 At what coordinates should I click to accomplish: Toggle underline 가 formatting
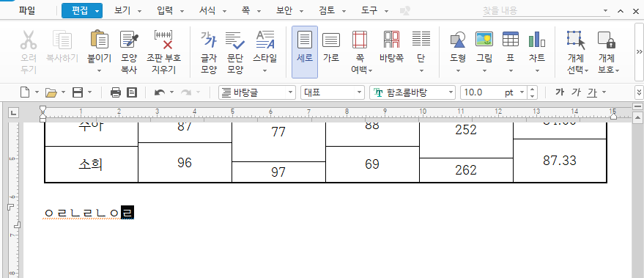[x=592, y=92]
